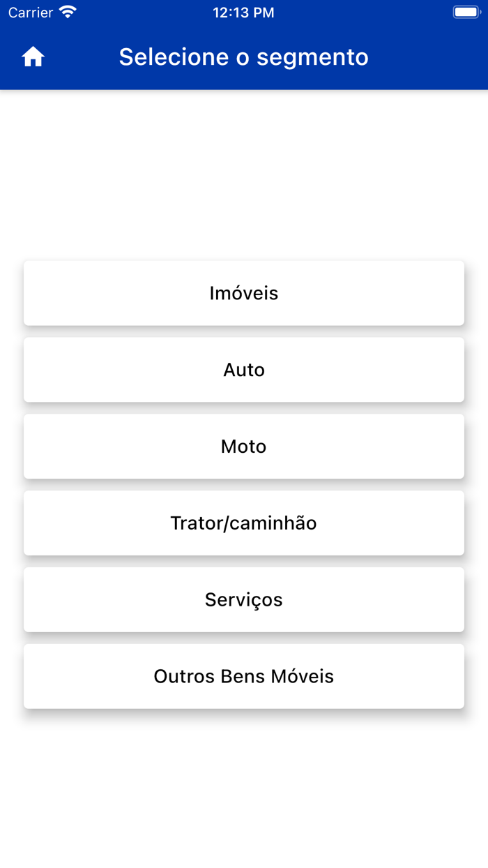Screen dimensions: 488x868
Task: Choose the last card in the segment list
Action: click(244, 675)
